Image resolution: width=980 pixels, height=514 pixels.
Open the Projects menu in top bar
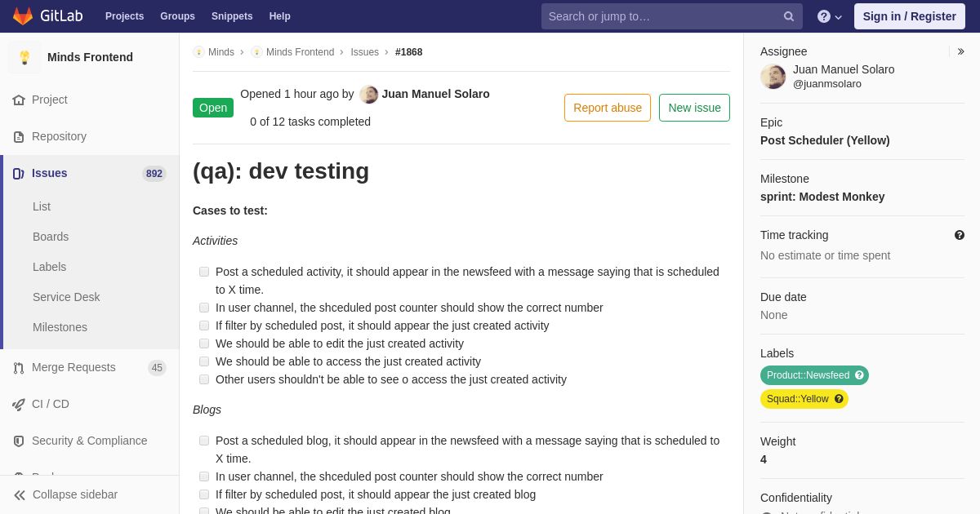tap(124, 16)
